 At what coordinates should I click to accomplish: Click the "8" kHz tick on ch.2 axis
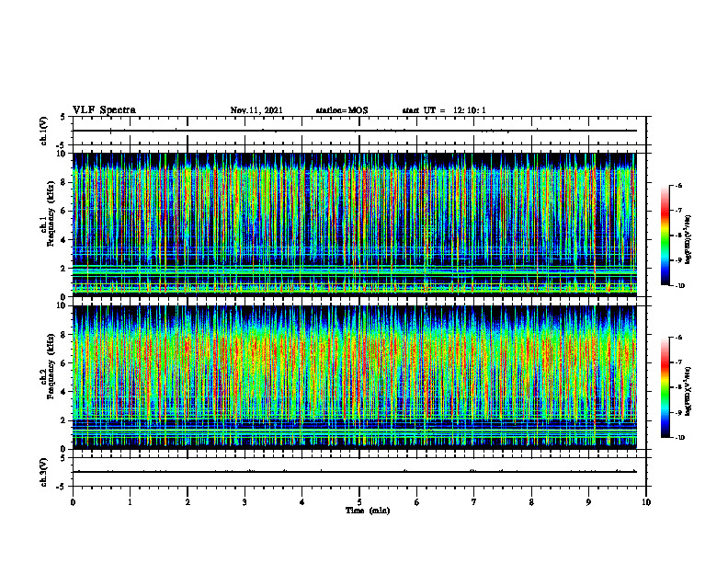coord(64,335)
